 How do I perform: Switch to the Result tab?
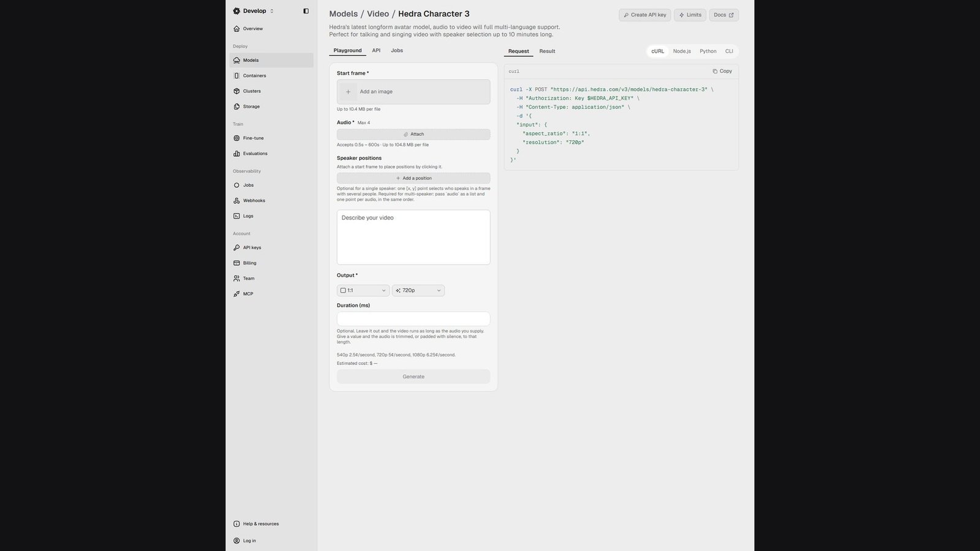click(x=547, y=51)
